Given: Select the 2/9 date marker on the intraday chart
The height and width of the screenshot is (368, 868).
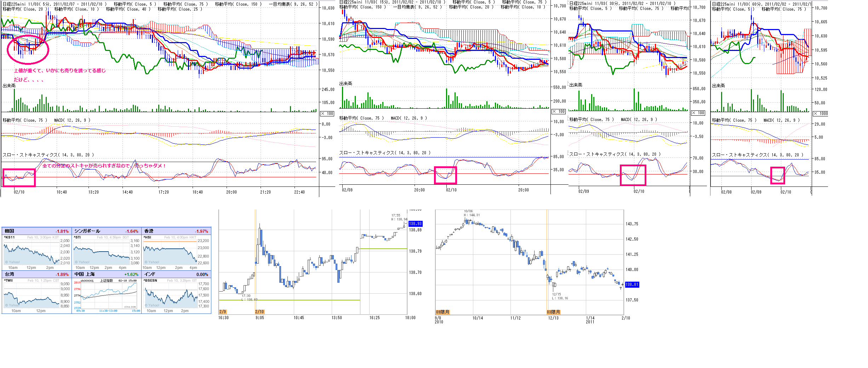Looking at the screenshot, I should (x=223, y=312).
